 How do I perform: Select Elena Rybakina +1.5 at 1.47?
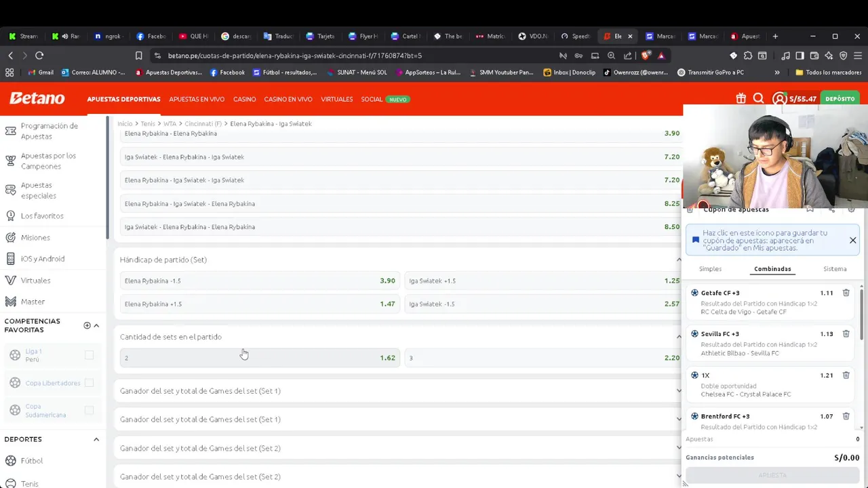[x=260, y=304]
